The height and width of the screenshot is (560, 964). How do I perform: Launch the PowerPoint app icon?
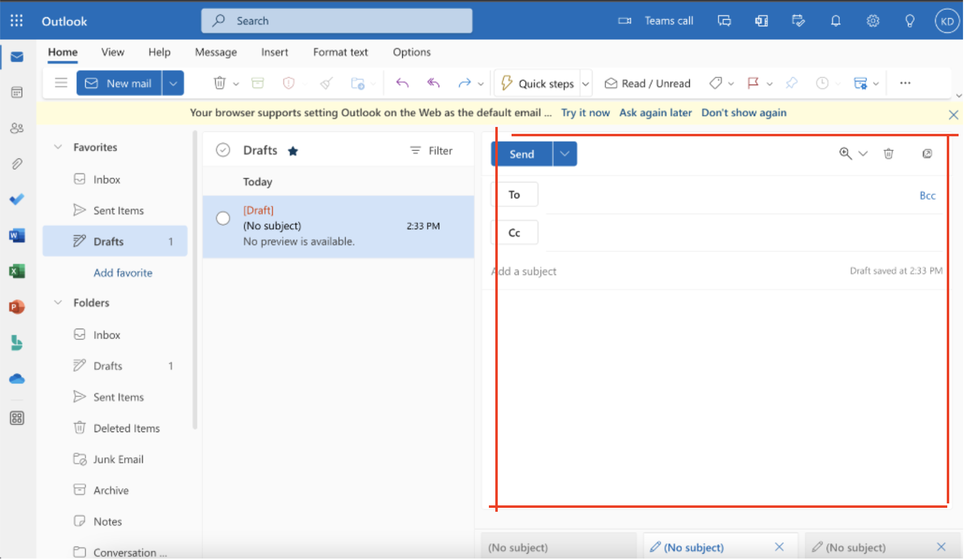17,307
